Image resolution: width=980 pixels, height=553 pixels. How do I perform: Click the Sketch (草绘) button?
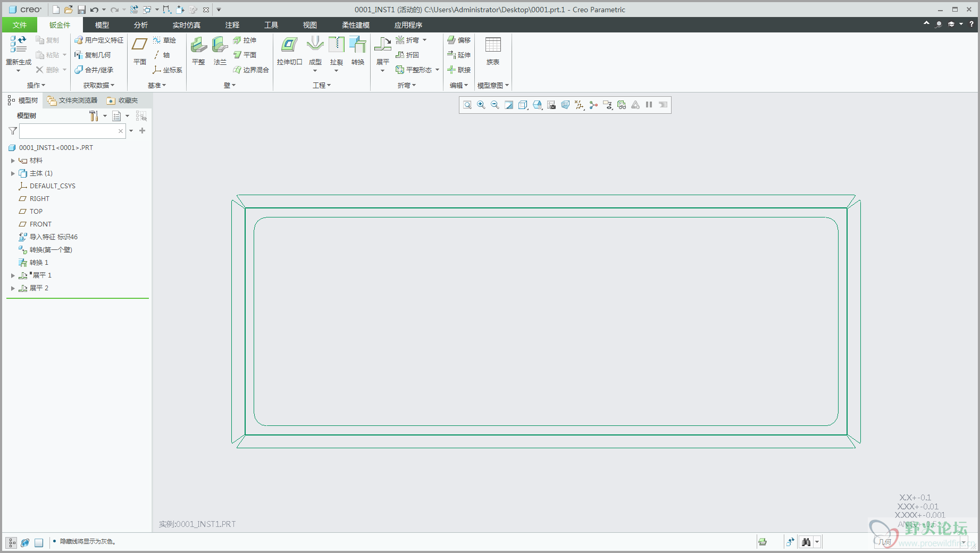click(164, 40)
